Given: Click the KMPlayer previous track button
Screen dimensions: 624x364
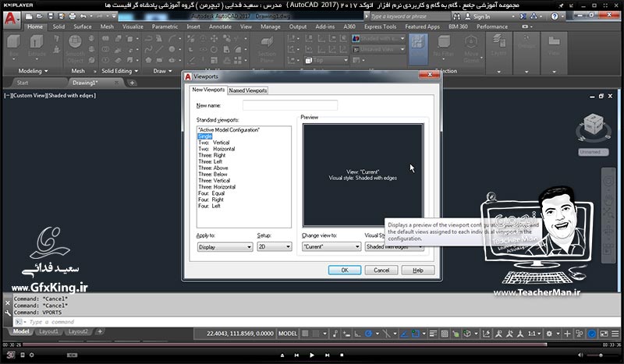Looking at the screenshot, I should pyautogui.click(x=296, y=355).
